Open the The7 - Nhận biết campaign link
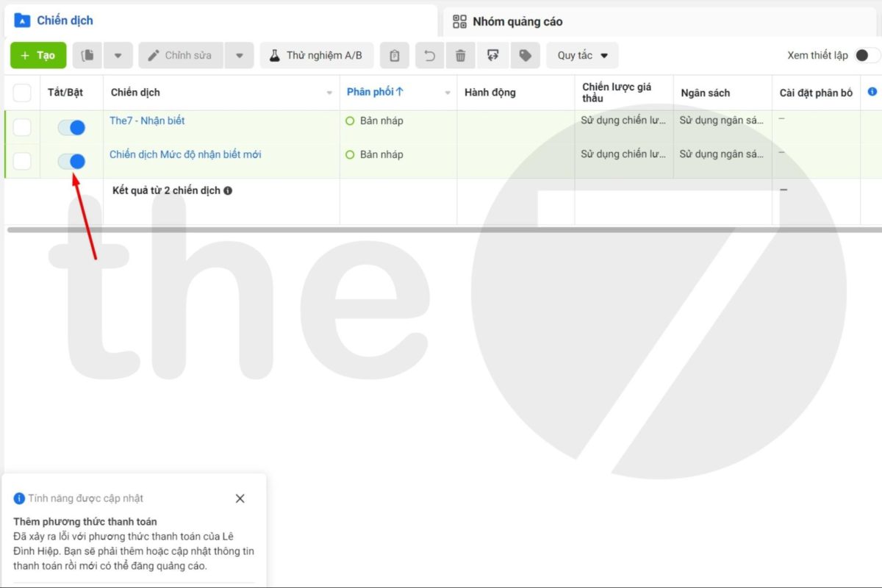Image resolution: width=882 pixels, height=588 pixels. point(147,121)
